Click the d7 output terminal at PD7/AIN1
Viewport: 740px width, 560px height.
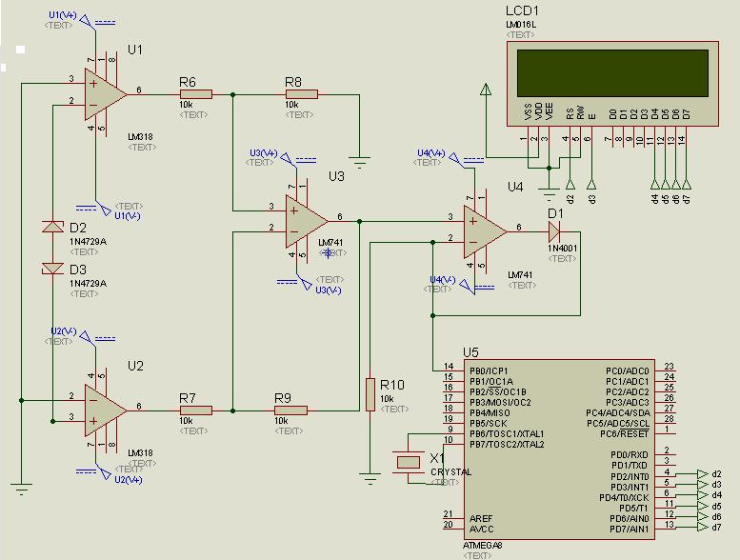click(x=703, y=527)
